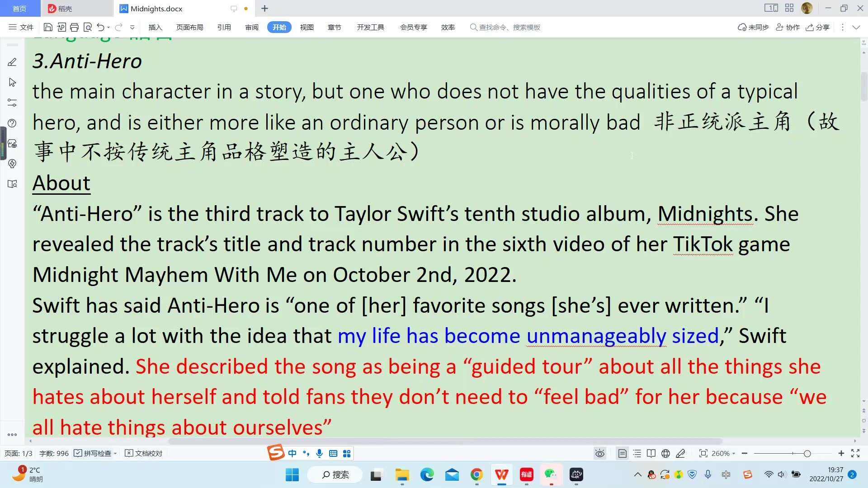Viewport: 868px width, 488px height.
Task: Click the 字数: 996 word count
Action: point(54,453)
